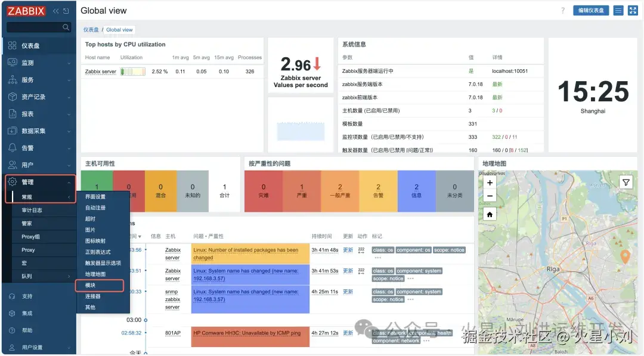Screen dimensions: 644x356
Task: Click the 编辑仪表盘 button
Action: [x=590, y=10]
